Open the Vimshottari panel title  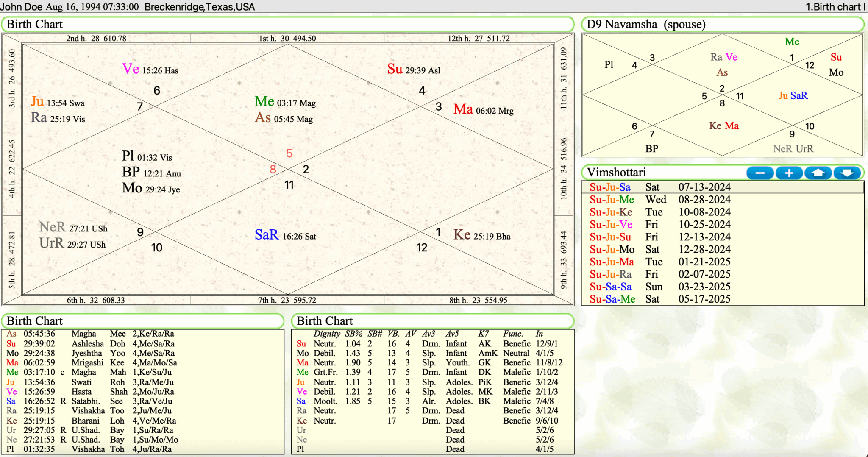coord(617,173)
